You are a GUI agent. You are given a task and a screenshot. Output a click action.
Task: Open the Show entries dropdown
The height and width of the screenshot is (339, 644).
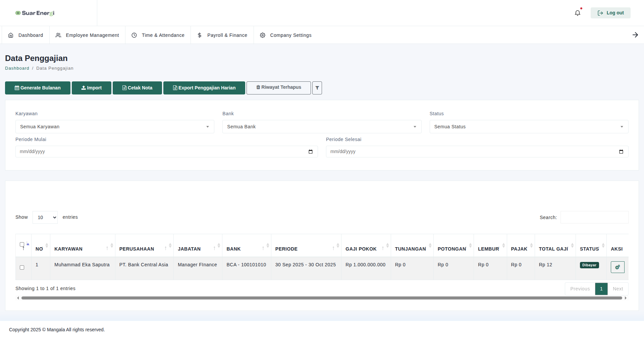tap(45, 217)
